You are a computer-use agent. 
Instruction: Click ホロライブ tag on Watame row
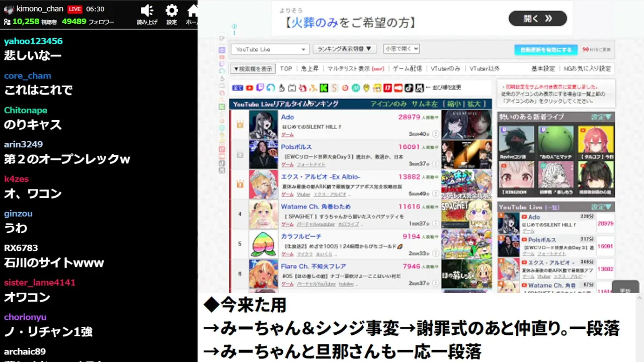[348, 224]
